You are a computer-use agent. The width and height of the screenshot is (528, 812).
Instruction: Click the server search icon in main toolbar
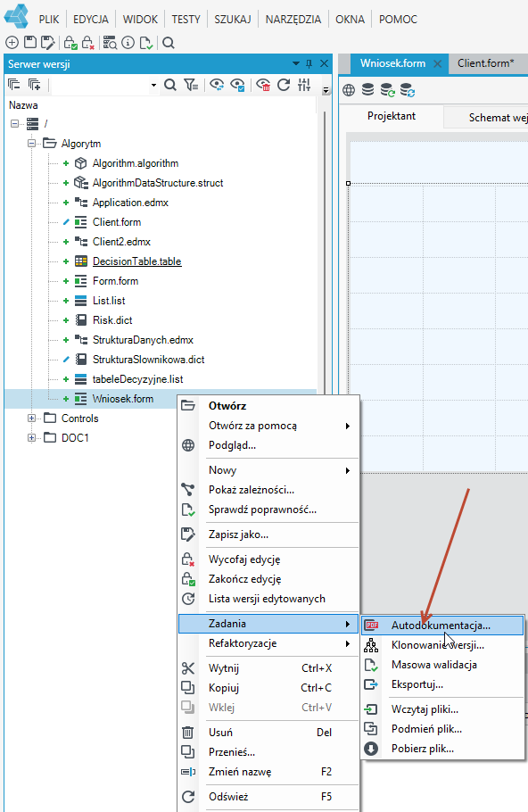click(110, 43)
